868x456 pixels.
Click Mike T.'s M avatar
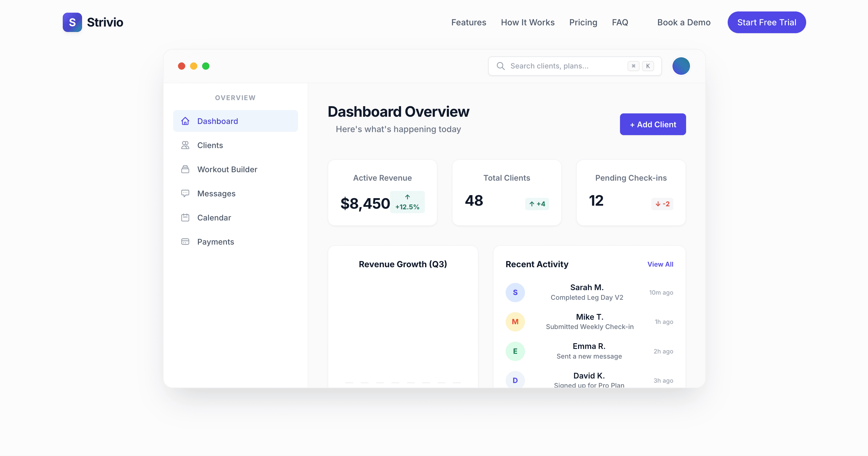point(515,321)
